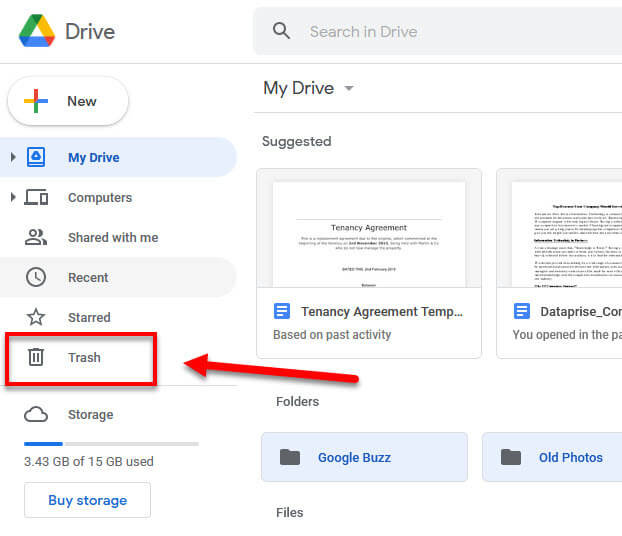
Task: Click the storage usage progress bar
Action: pyautogui.click(x=111, y=444)
